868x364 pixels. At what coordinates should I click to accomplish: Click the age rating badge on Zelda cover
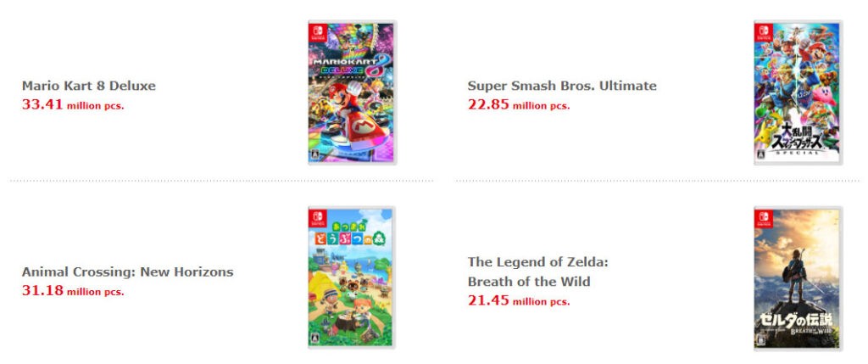761,340
